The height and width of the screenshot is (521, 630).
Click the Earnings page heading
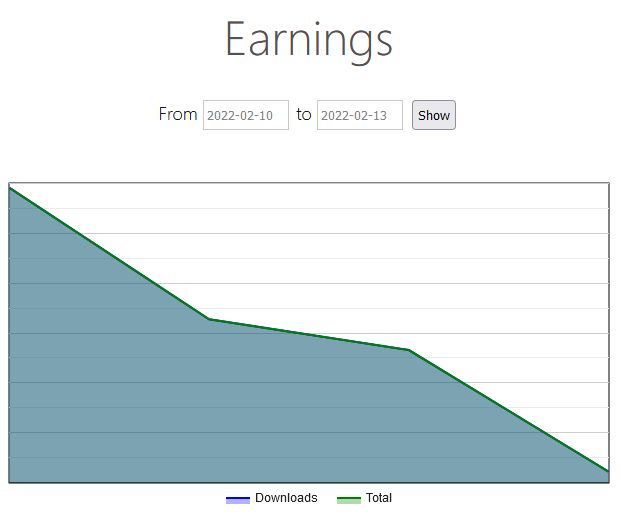pyautogui.click(x=309, y=40)
